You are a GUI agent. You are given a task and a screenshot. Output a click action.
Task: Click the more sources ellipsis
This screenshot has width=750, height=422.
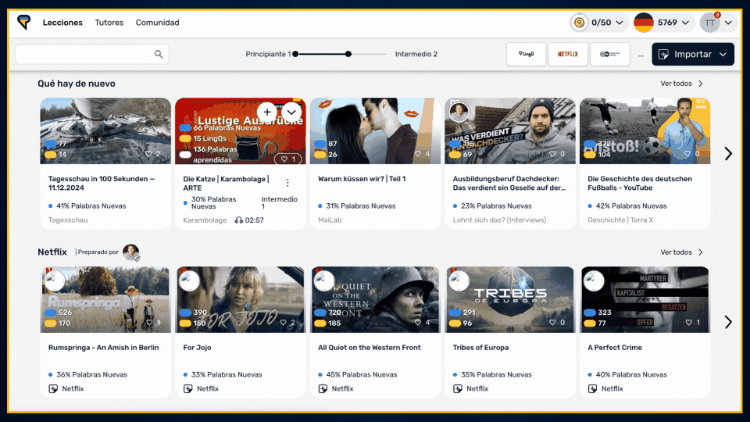coord(640,56)
